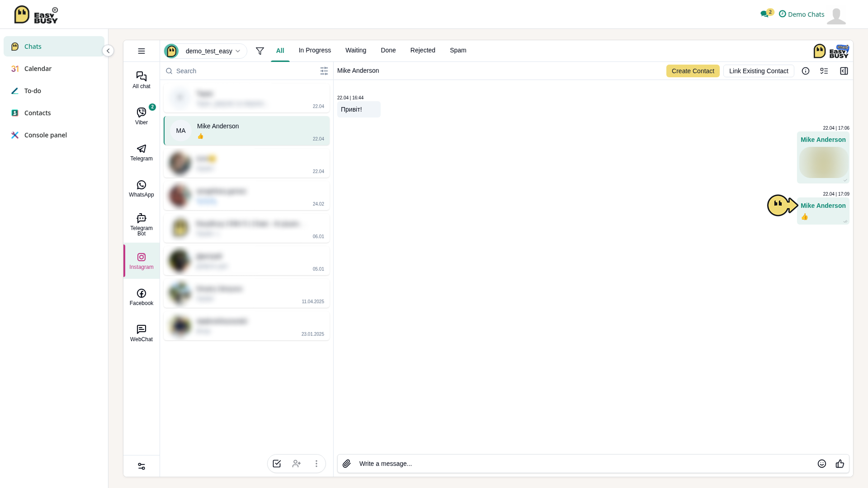Toggle the right side panel icon
This screenshot has height=488, width=868.
(x=844, y=71)
